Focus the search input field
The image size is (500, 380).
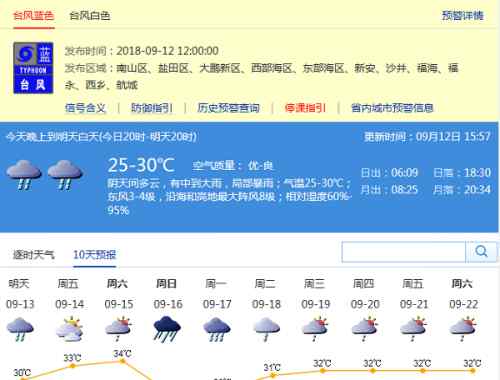(x=403, y=252)
